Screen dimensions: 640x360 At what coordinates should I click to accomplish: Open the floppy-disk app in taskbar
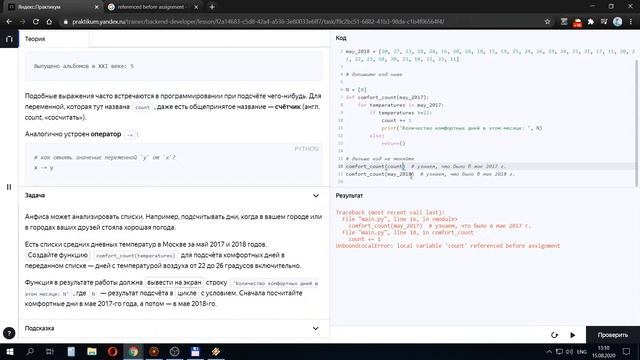tap(195, 351)
